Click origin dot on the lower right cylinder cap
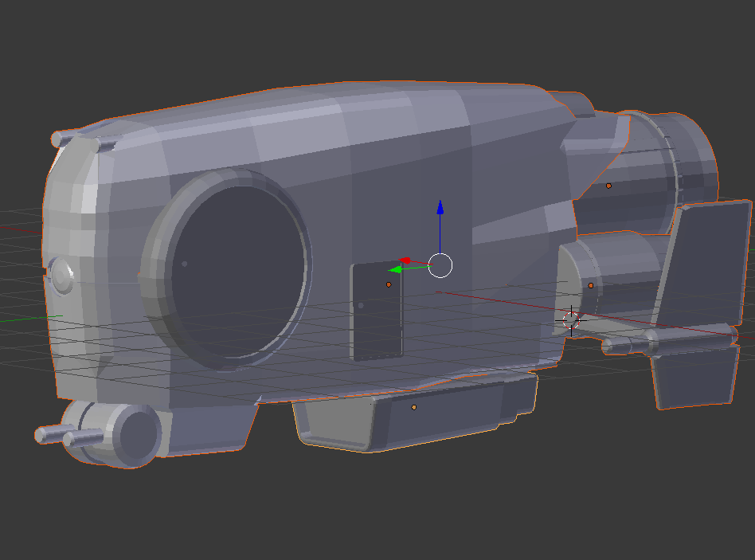 pyautogui.click(x=591, y=285)
